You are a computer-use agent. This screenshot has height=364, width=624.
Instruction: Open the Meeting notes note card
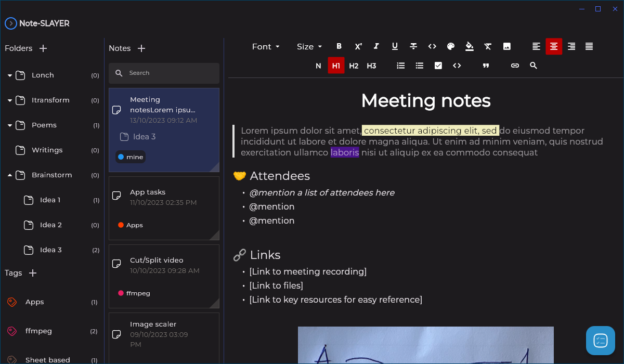(164, 130)
